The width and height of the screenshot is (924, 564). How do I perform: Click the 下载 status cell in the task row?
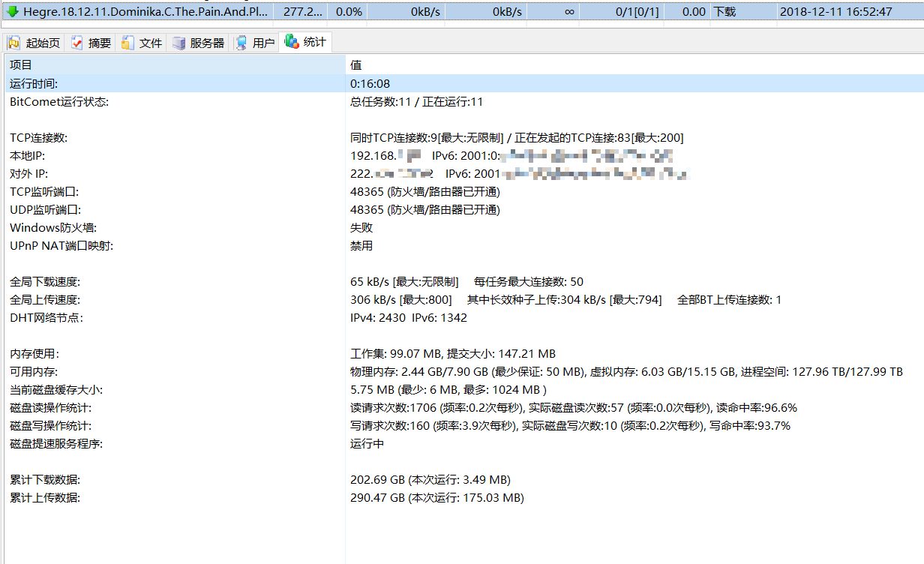(x=724, y=12)
